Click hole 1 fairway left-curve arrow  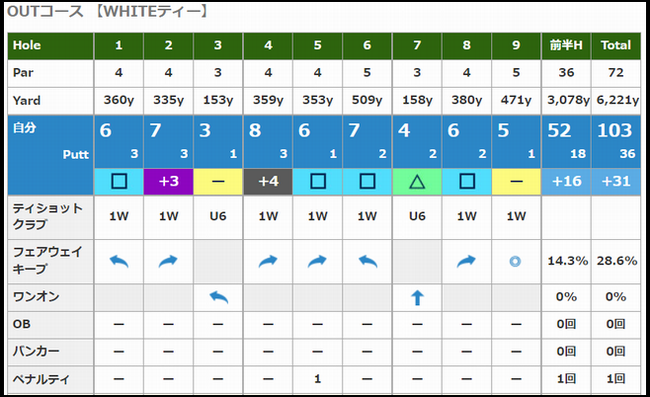coord(119,261)
